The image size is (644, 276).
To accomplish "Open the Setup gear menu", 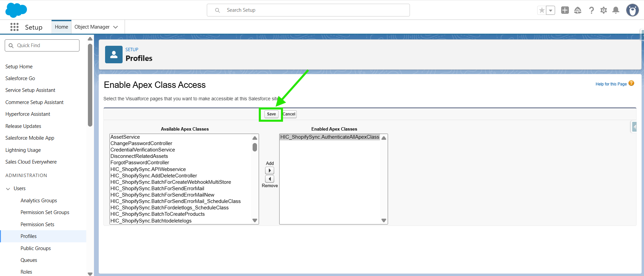I will (604, 10).
